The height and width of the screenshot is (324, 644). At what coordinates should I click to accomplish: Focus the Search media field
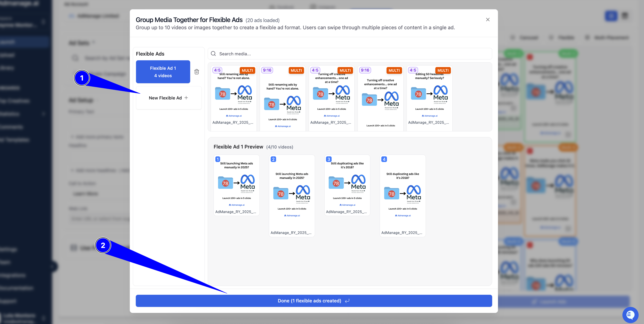(350, 54)
